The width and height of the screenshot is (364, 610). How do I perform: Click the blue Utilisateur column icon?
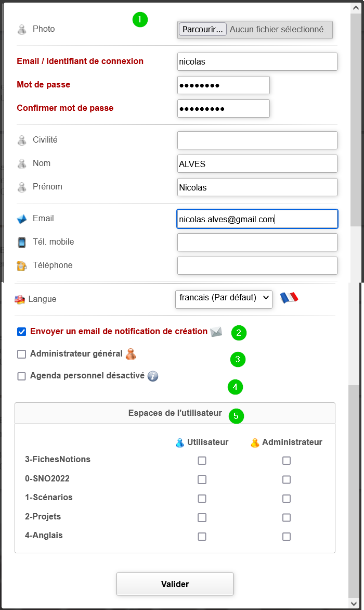pos(180,443)
